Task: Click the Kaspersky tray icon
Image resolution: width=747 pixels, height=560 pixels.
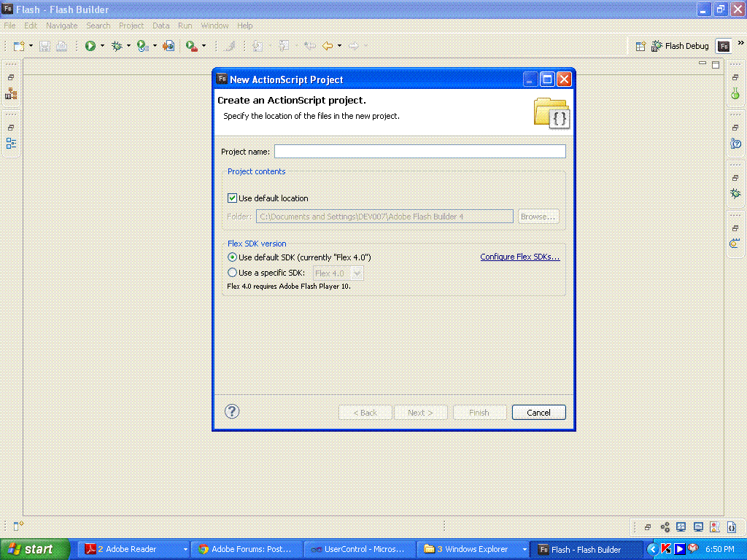Action: pos(667,549)
